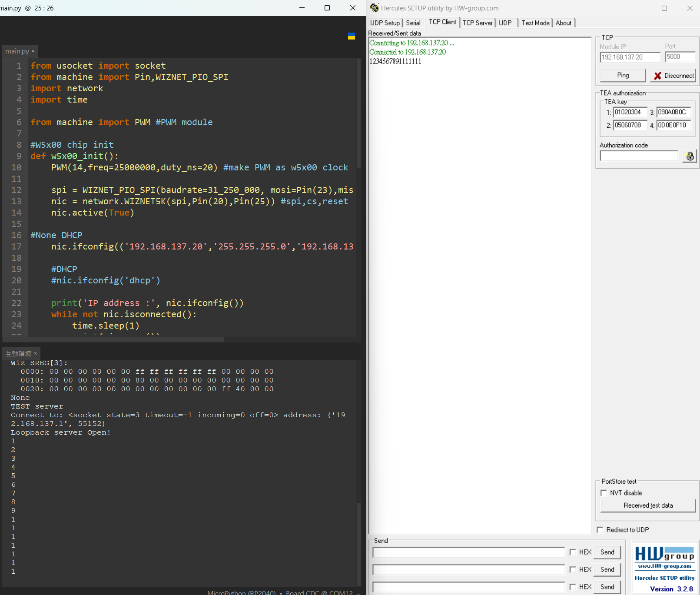Click the Ukraine flag icon in the editor
The height and width of the screenshot is (595, 700).
coord(352,36)
